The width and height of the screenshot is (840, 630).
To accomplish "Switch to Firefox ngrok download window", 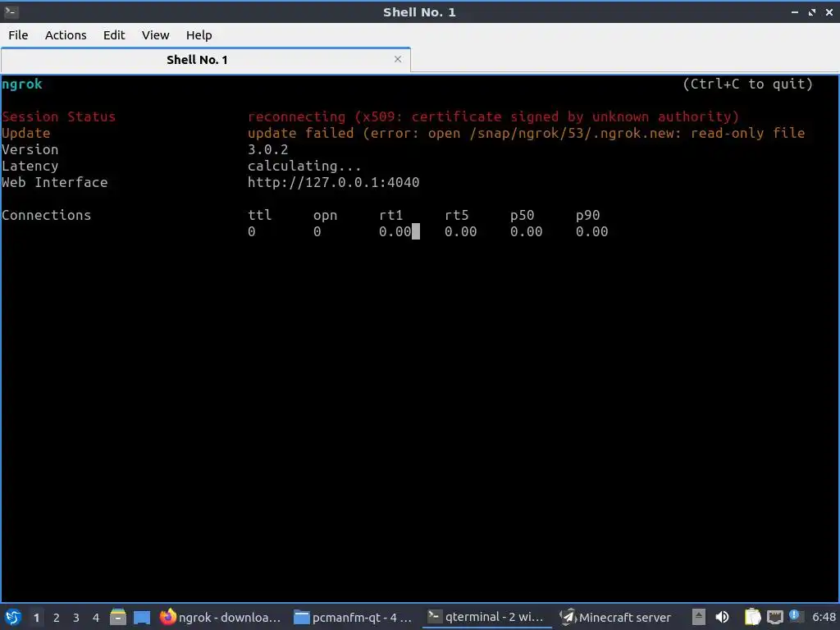I will tap(220, 617).
